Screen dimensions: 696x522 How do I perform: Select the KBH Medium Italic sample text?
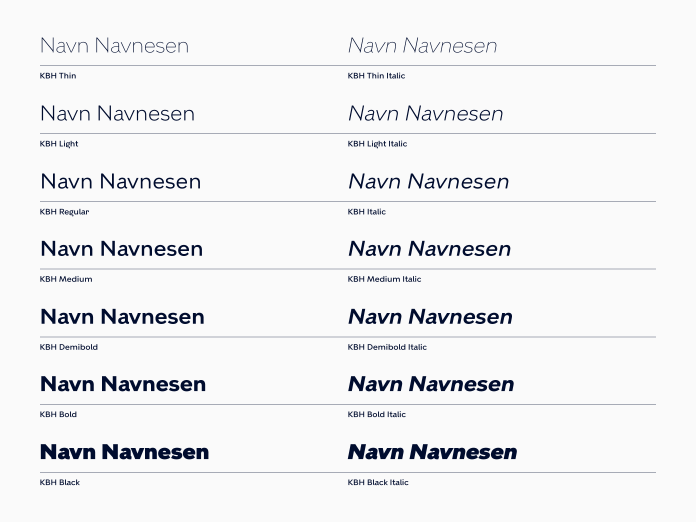[429, 249]
